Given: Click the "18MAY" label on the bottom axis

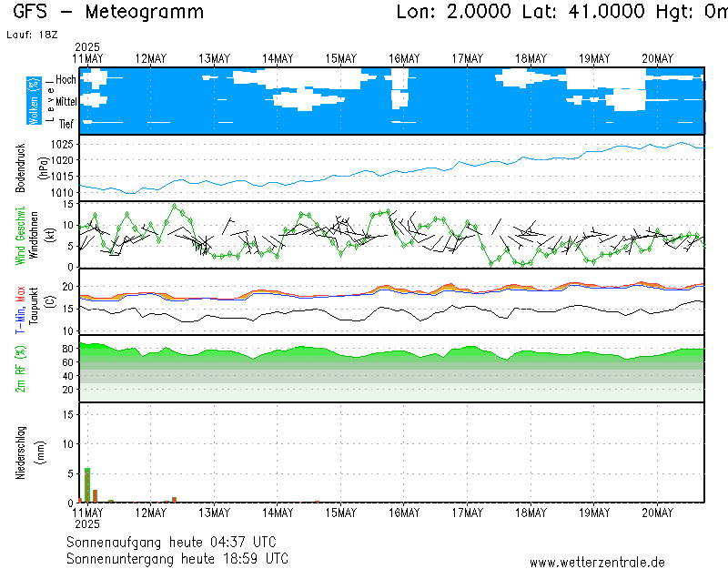Looking at the screenshot, I should point(531,513).
